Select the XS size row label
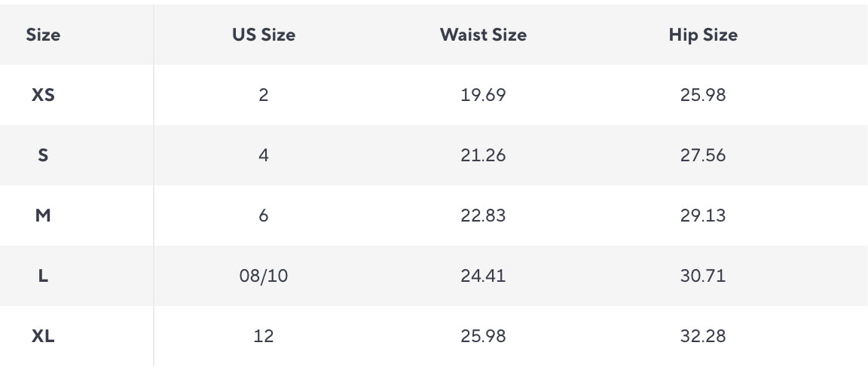The width and height of the screenshot is (868, 370). coord(43,95)
